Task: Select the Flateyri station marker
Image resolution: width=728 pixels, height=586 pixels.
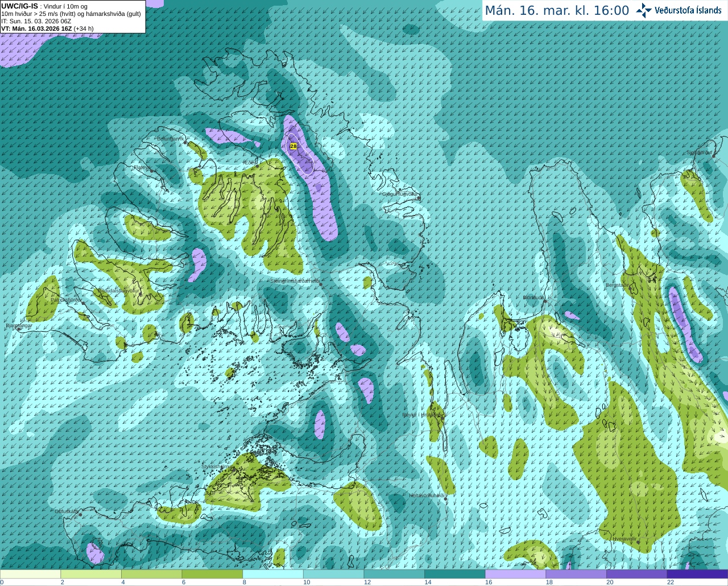Action: pyautogui.click(x=152, y=170)
